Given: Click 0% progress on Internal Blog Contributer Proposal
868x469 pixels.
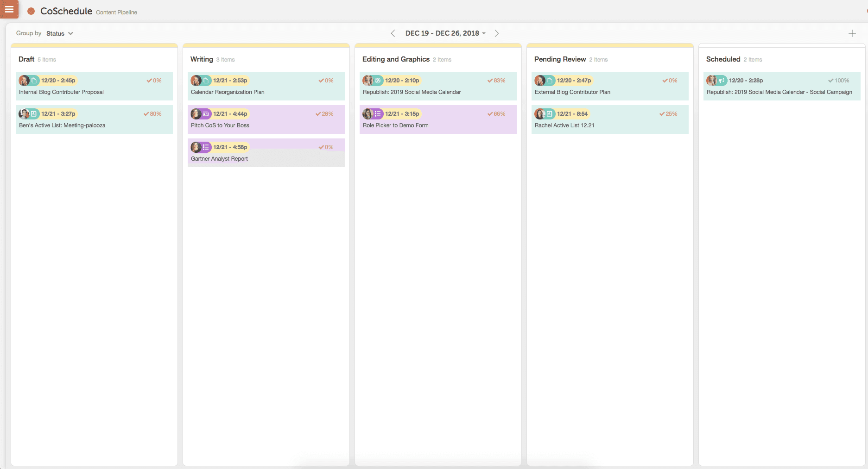Looking at the screenshot, I should tap(154, 81).
